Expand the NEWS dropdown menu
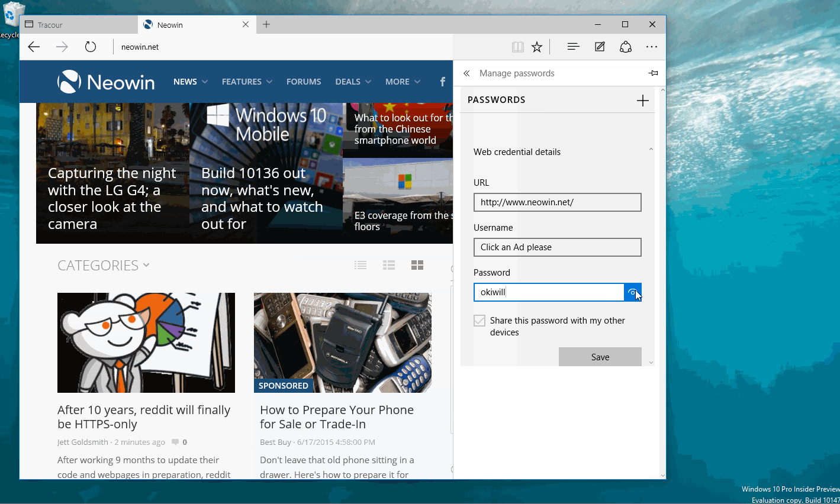 click(190, 82)
